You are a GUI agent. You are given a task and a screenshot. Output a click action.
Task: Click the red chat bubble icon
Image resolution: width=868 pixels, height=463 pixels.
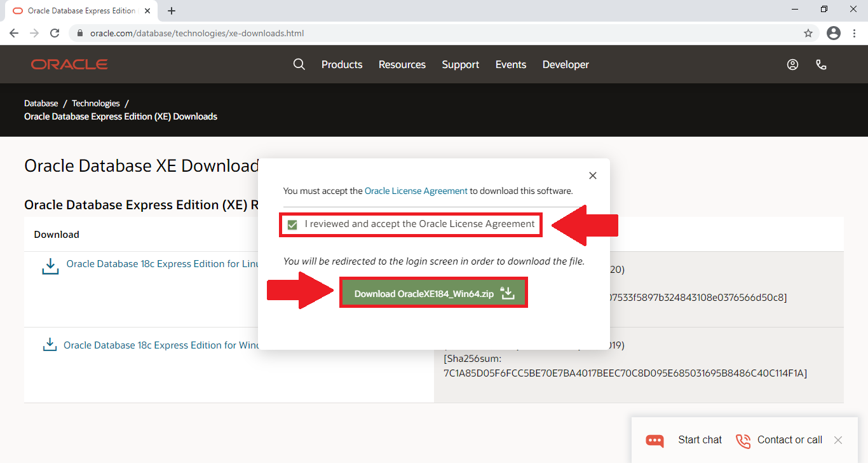pos(654,440)
